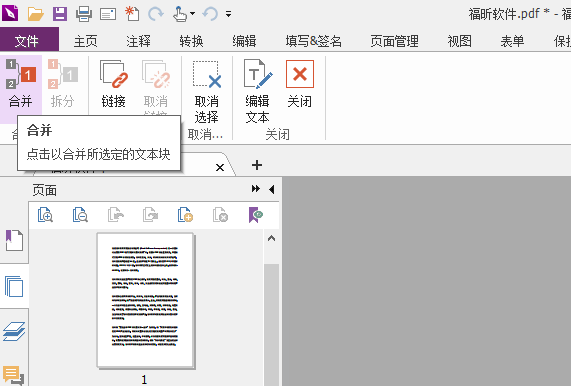Print the document using the printer icon
The width and height of the screenshot is (571, 386).
click(x=84, y=14)
